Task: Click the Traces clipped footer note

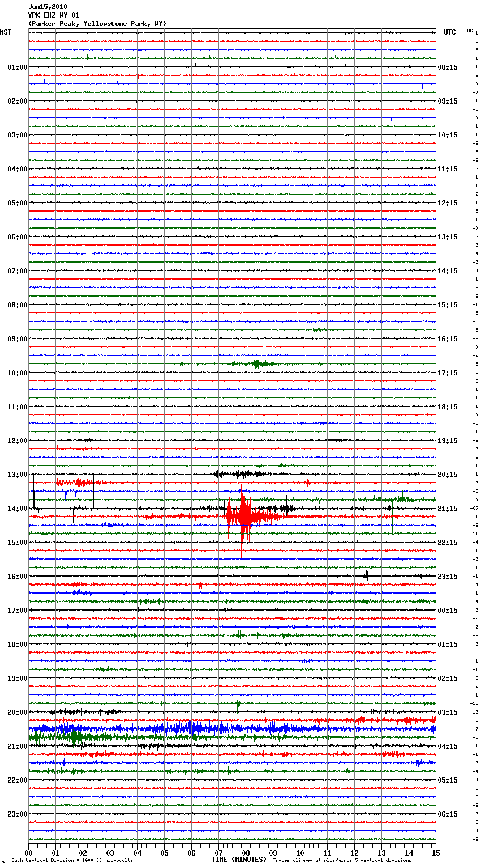Action: pos(342,860)
